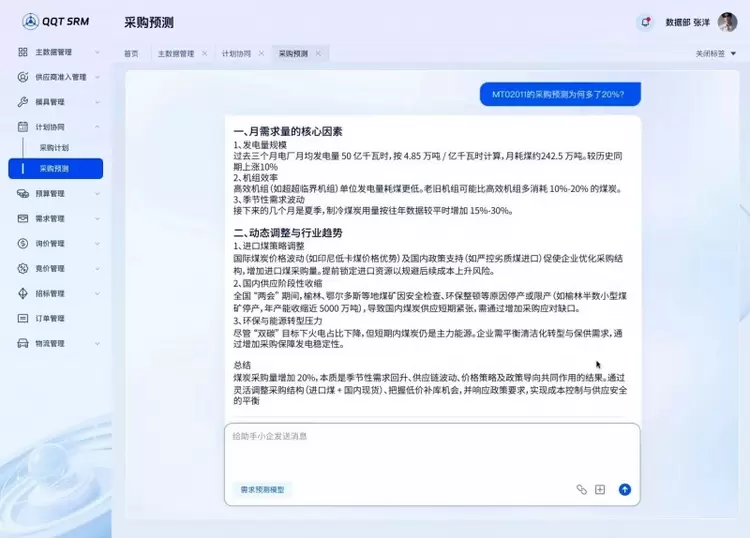Click the 需求预测模型 button
The image size is (750, 538).
pos(262,490)
